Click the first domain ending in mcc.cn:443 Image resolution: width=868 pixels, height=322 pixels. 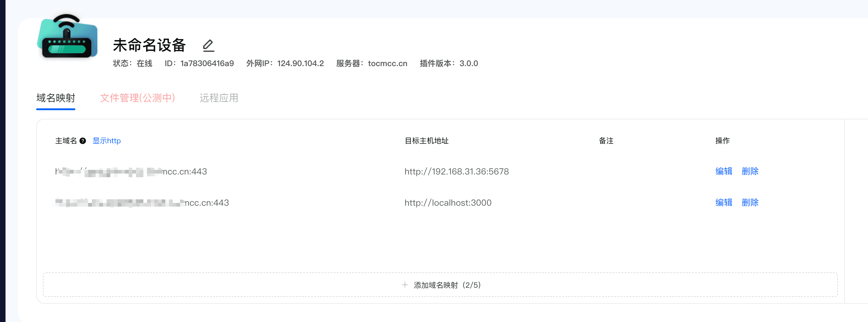(x=131, y=172)
